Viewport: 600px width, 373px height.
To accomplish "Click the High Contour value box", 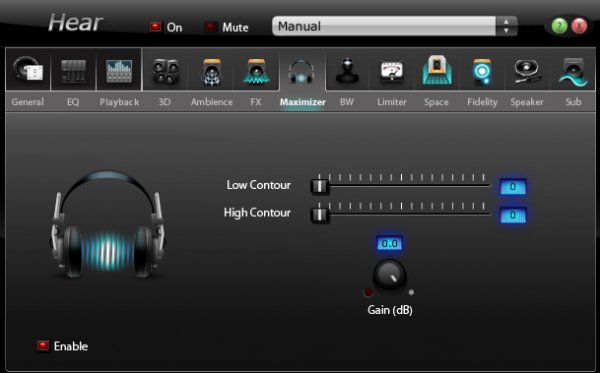I will coord(513,215).
